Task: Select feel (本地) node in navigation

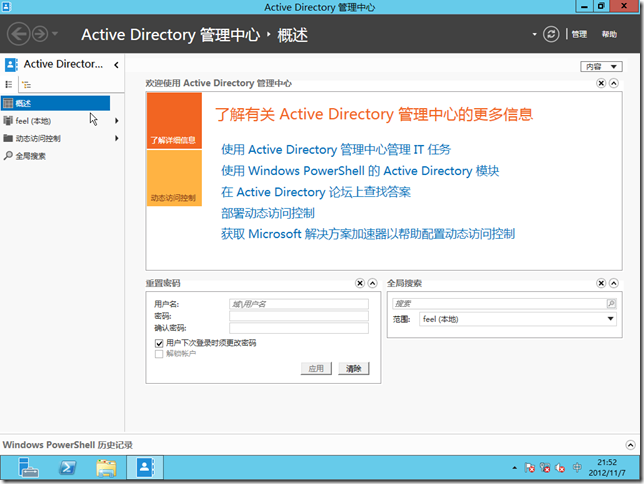Action: click(33, 121)
